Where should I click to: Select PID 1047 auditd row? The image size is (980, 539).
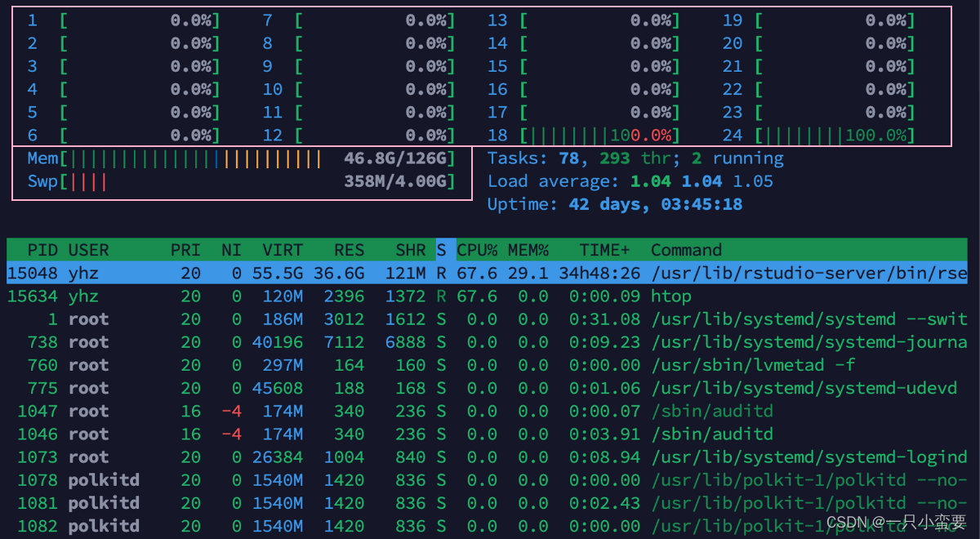tap(487, 411)
